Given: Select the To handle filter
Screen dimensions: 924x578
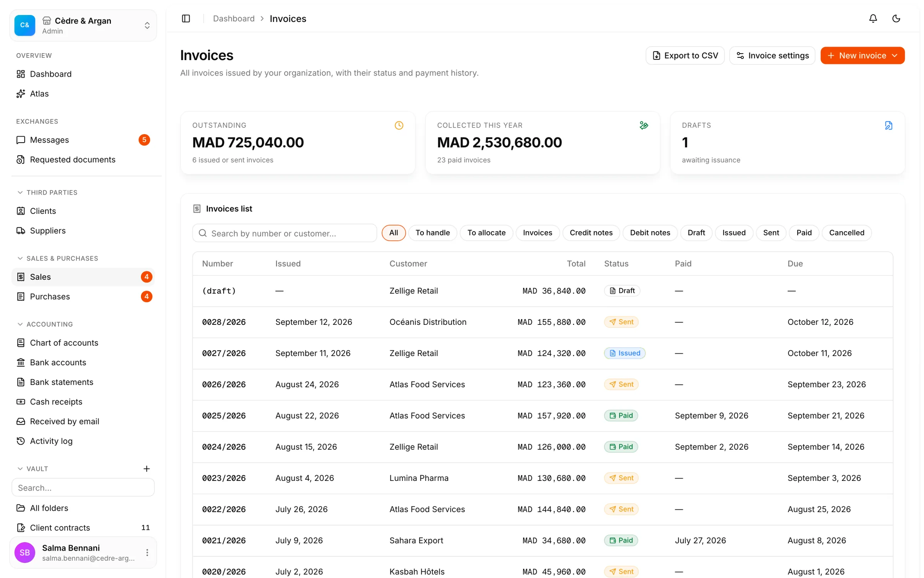Looking at the screenshot, I should coord(432,233).
